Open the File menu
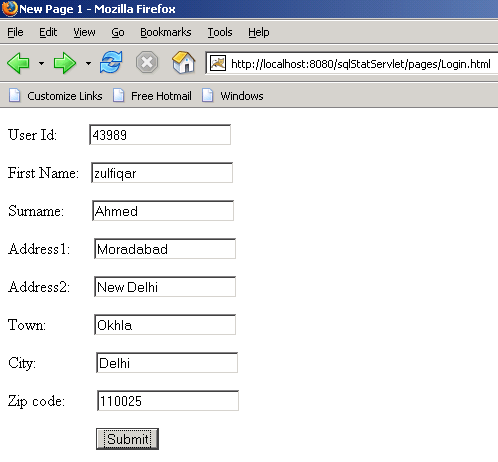The image size is (498, 462). point(15,32)
